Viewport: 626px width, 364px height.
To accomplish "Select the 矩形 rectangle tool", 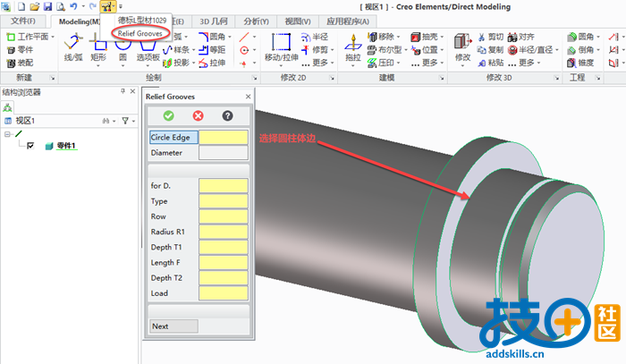I will 98,47.
